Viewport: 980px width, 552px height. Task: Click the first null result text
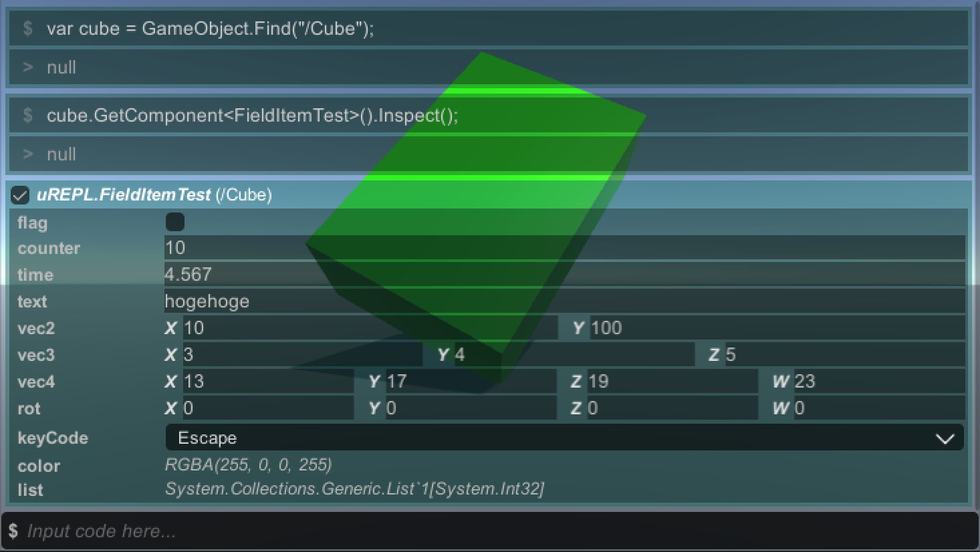point(62,67)
